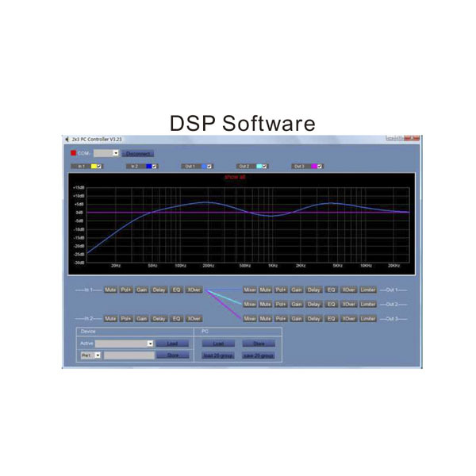
Task: Click 'save 20 group' in PC section
Action: (x=257, y=356)
